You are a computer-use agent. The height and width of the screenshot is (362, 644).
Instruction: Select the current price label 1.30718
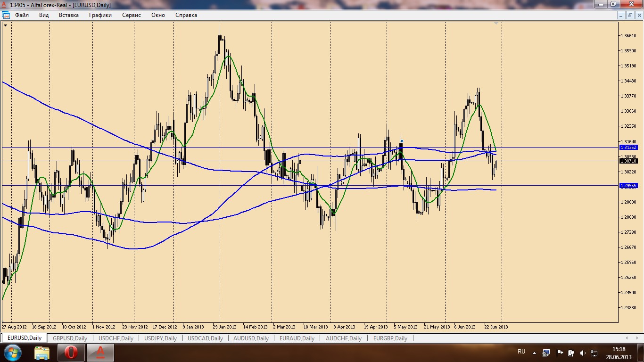[629, 161]
